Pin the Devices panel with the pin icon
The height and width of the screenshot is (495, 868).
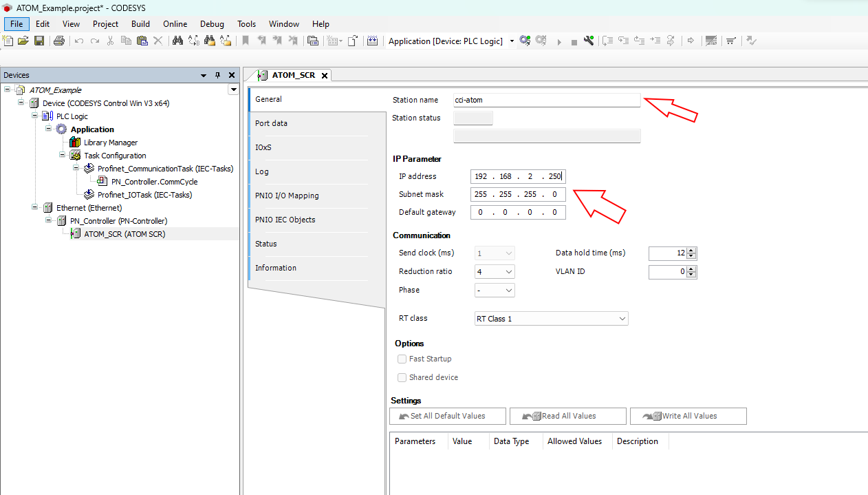click(x=218, y=75)
